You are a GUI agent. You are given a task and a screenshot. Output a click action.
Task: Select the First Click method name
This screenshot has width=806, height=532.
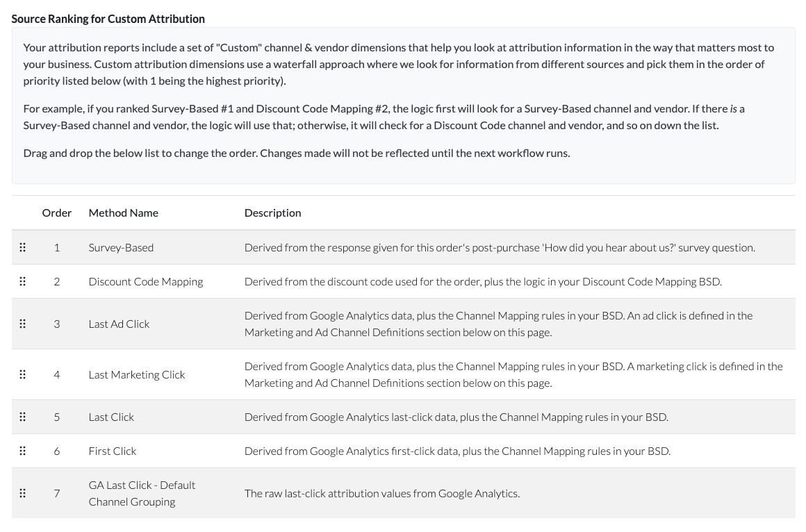coord(113,451)
